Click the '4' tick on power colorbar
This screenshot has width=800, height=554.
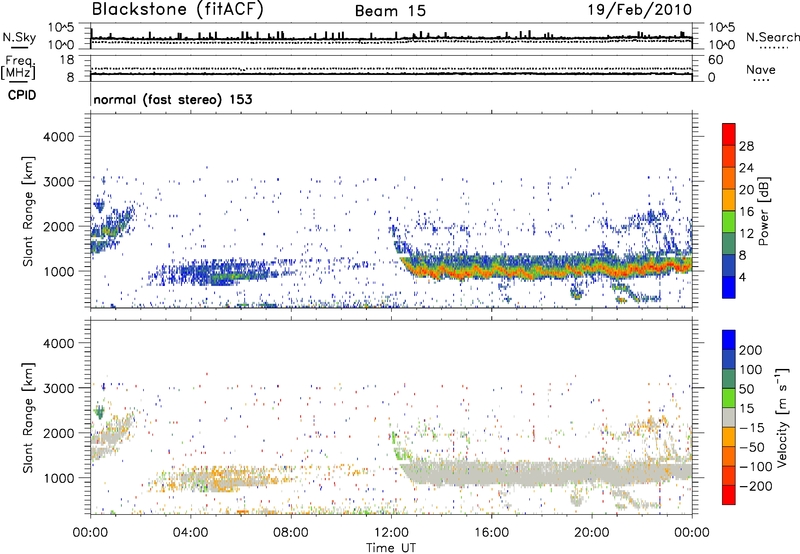coord(742,278)
